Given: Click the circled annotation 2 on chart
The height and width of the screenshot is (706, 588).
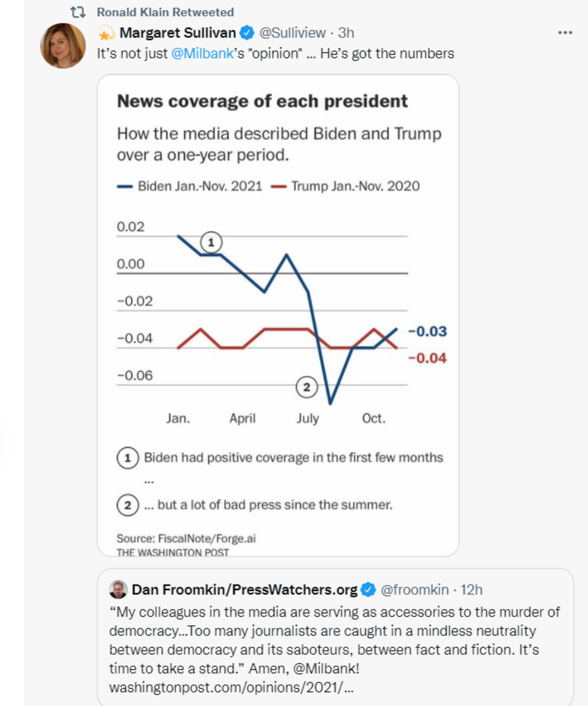Looking at the screenshot, I should [306, 387].
